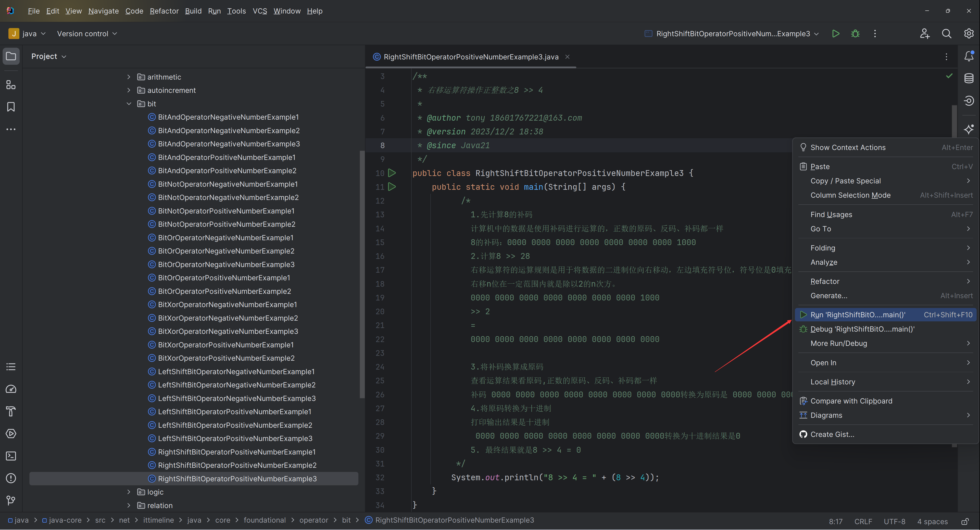This screenshot has height=530, width=980.
Task: Open the swirl icon below Database in right sidebar
Action: pyautogui.click(x=969, y=101)
